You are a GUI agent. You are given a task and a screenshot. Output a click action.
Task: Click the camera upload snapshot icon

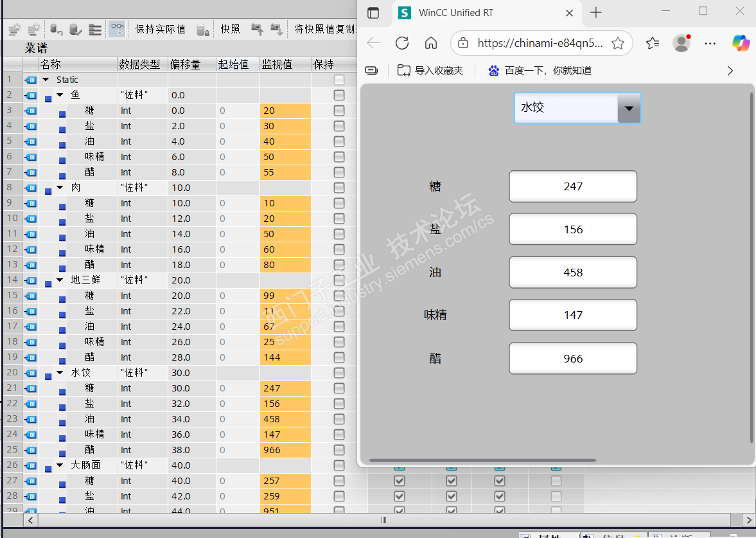coord(257,30)
